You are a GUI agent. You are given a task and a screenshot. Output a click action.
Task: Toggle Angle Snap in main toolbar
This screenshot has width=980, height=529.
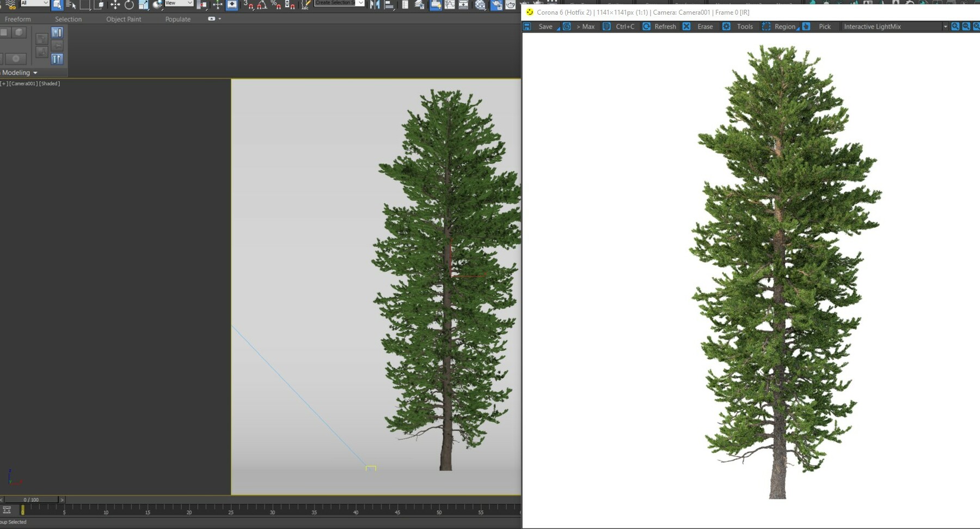click(x=262, y=5)
